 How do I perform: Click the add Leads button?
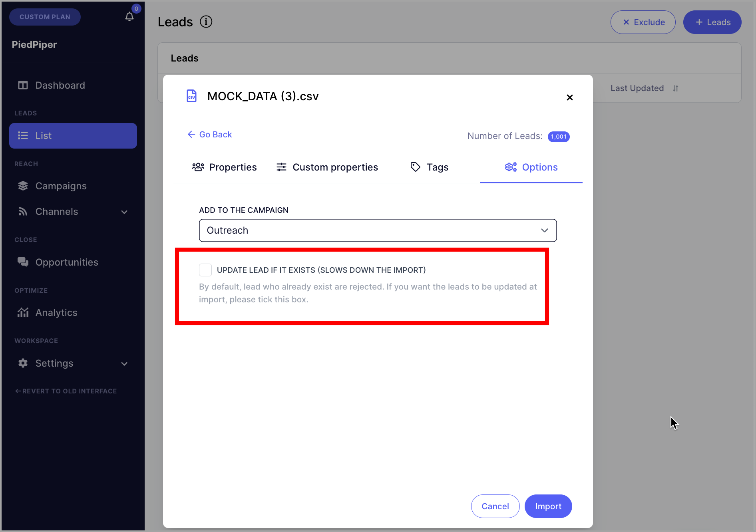click(712, 22)
